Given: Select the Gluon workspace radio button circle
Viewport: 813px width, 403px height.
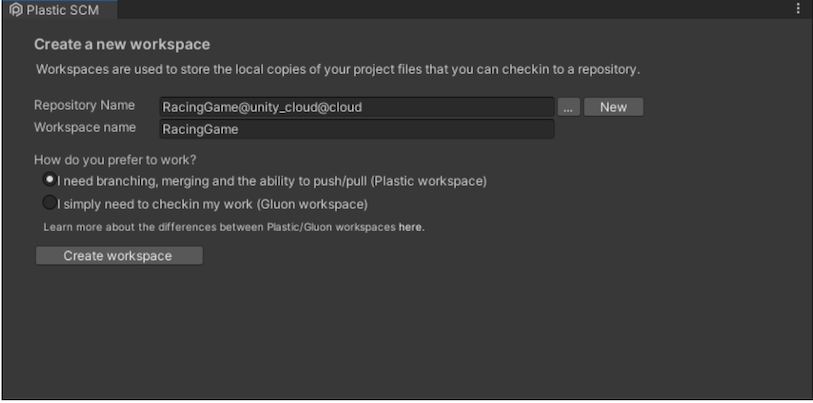Looking at the screenshot, I should coord(49,203).
